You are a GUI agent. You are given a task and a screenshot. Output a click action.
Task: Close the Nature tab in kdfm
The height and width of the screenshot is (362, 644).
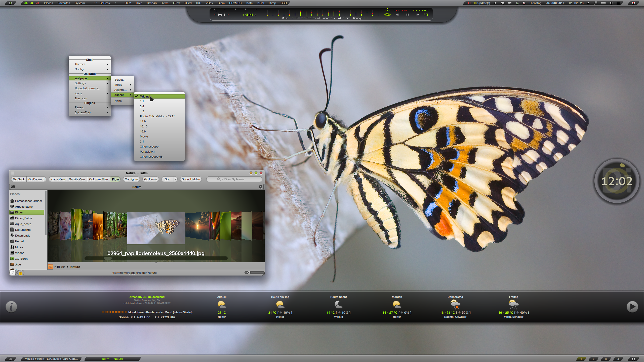(x=261, y=187)
